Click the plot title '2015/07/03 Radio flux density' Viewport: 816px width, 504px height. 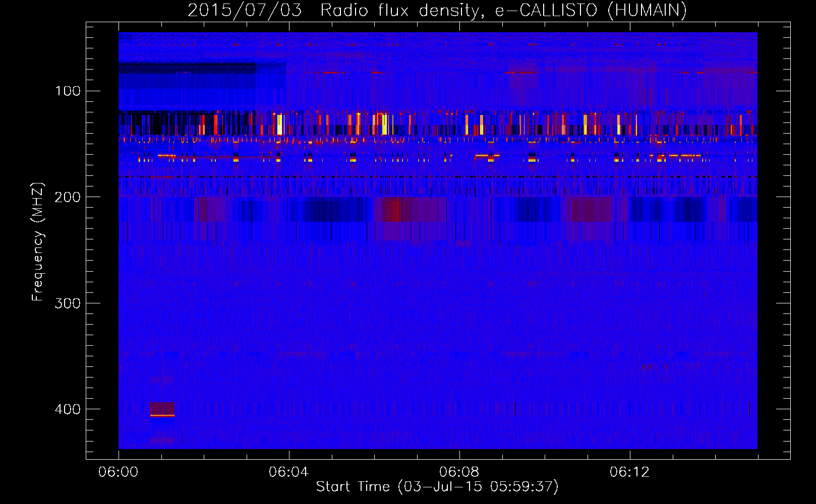point(437,10)
